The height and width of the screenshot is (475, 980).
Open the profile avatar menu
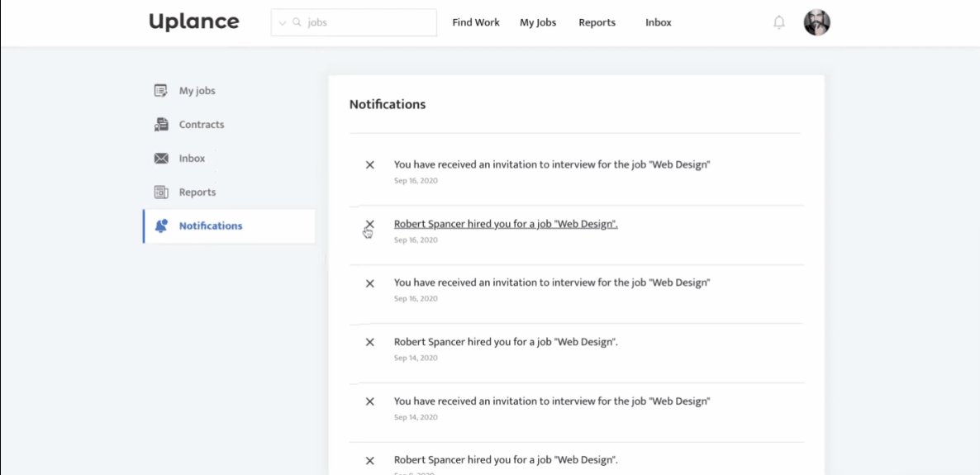[x=816, y=23]
